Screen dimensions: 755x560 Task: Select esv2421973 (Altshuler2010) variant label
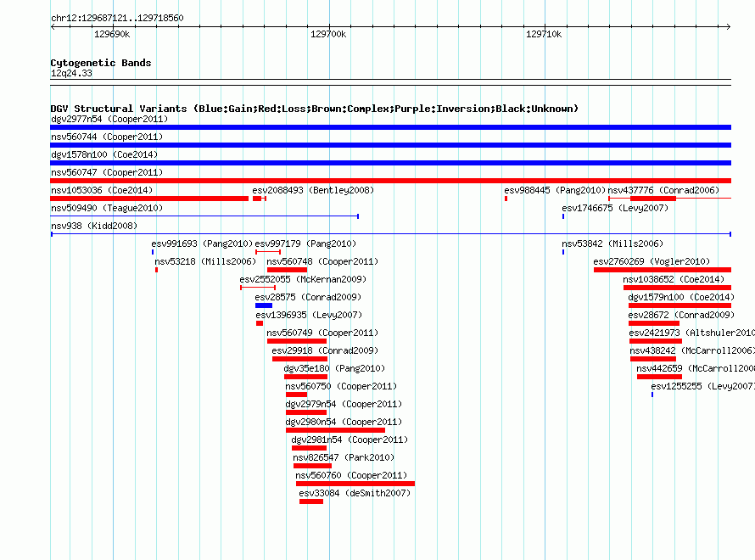pyautogui.click(x=692, y=333)
